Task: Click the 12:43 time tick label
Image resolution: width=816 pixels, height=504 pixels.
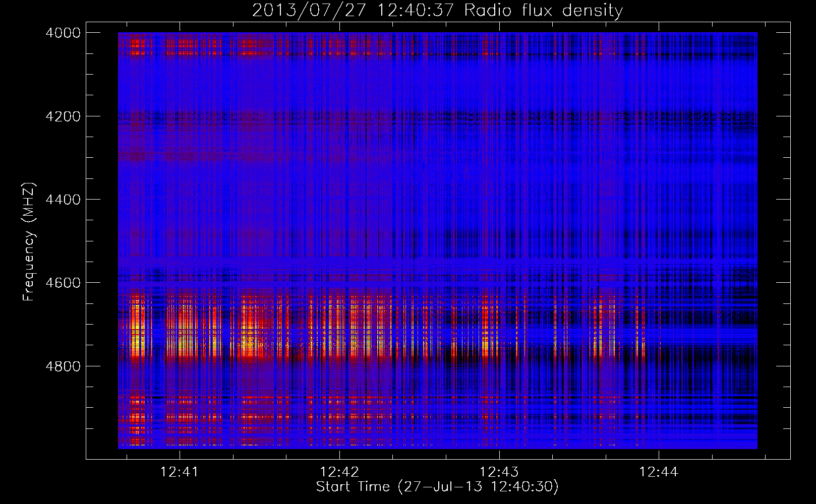Action: [499, 472]
